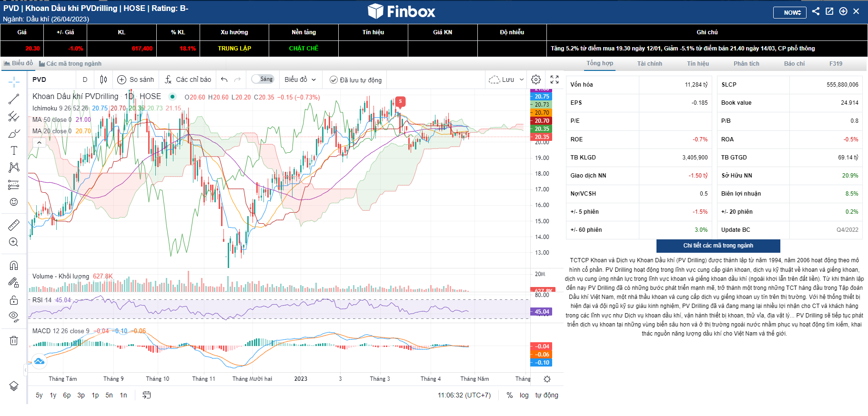Toggle hide all drawings eye icon

tap(14, 317)
